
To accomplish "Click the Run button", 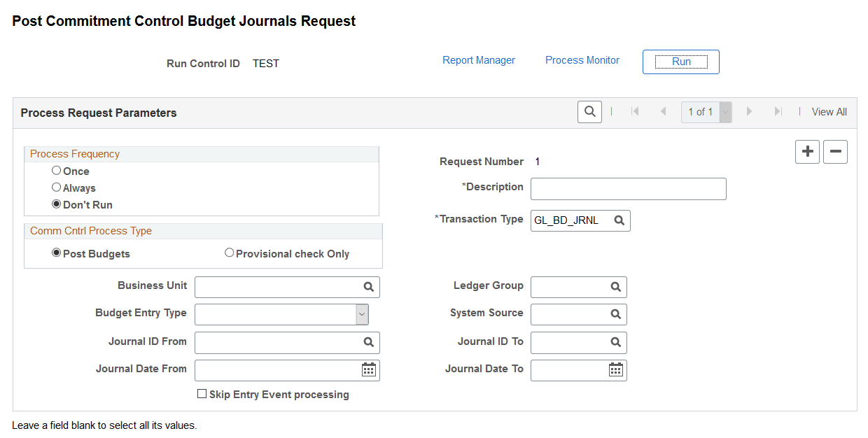I will tap(680, 62).
